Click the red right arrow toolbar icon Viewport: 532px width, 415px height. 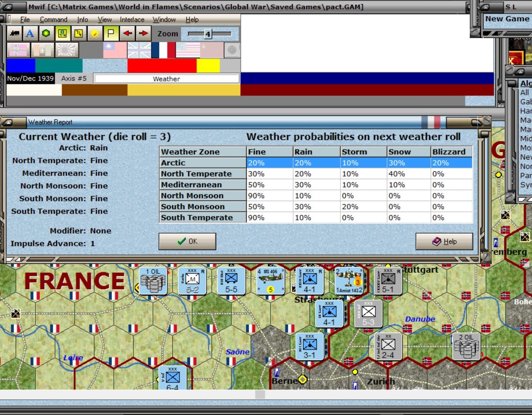tap(143, 34)
